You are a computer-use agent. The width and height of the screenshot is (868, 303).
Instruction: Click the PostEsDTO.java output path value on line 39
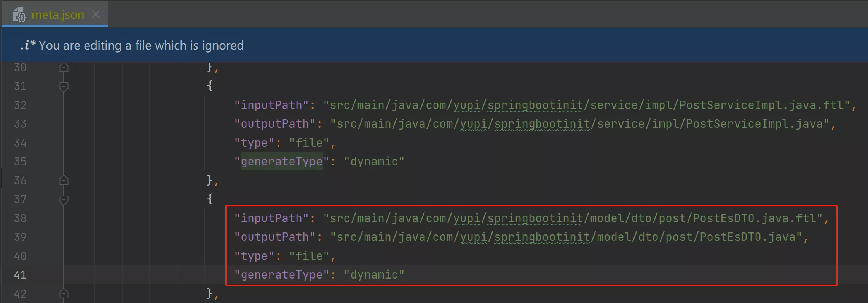(x=566, y=237)
